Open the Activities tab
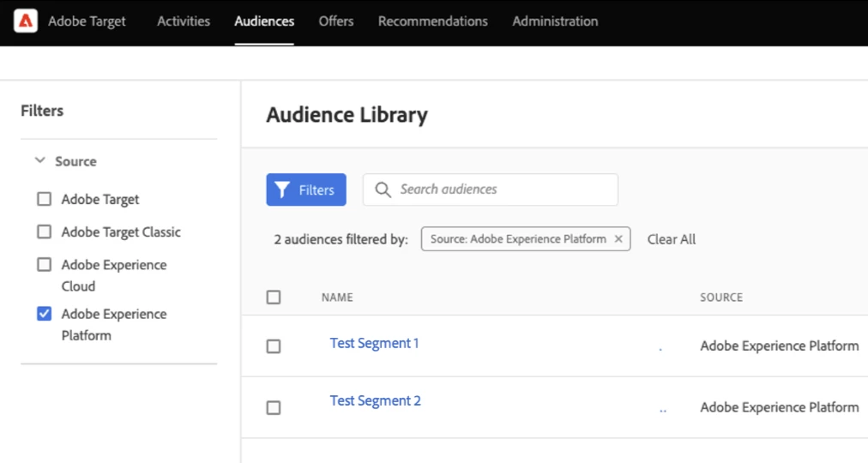 coord(184,21)
